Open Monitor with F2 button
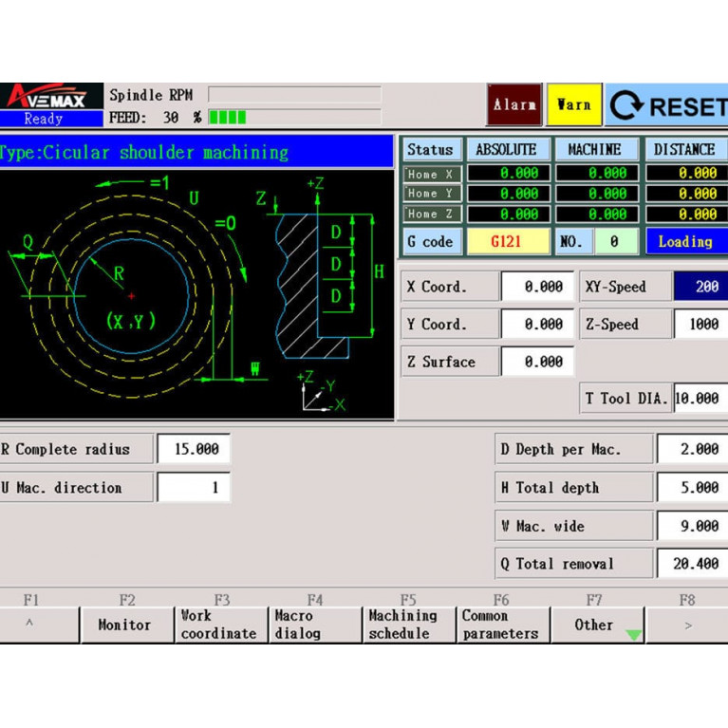Image resolution: width=728 pixels, height=728 pixels. (x=127, y=625)
